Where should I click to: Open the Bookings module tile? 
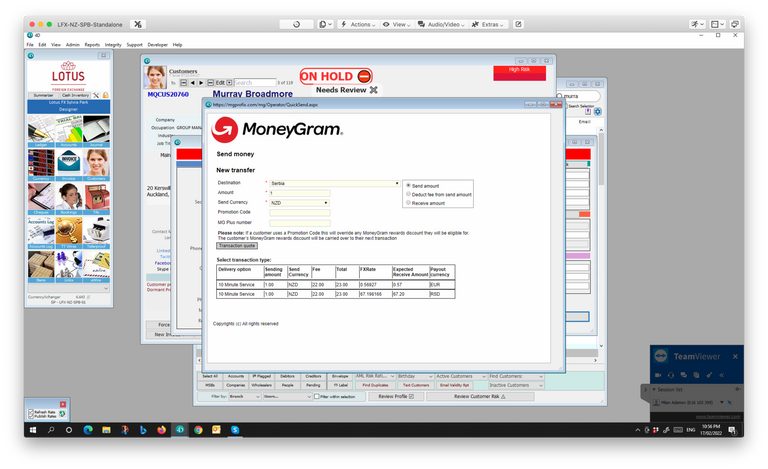[x=69, y=199]
